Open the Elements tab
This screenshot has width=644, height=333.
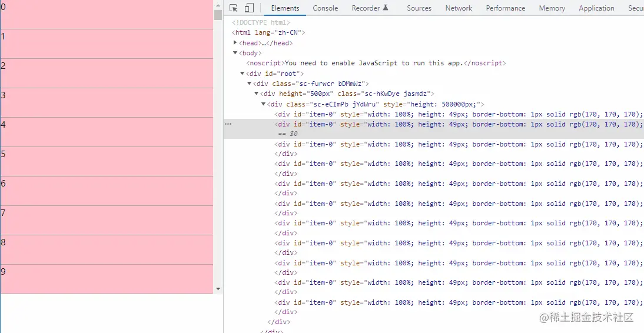[x=285, y=8]
